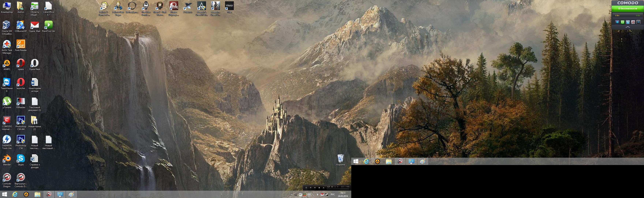Click the COMODO widget update icon

[x=622, y=22]
